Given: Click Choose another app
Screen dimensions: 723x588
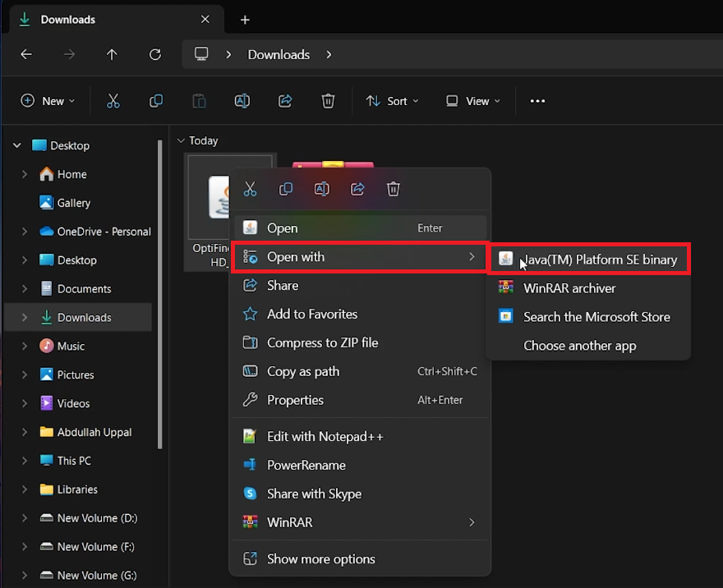Looking at the screenshot, I should coord(589,346).
